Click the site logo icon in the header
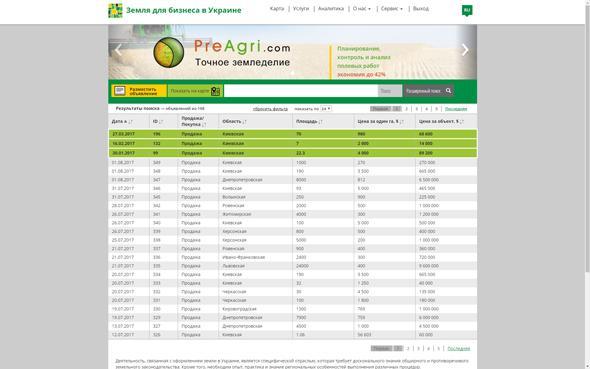 pos(115,11)
